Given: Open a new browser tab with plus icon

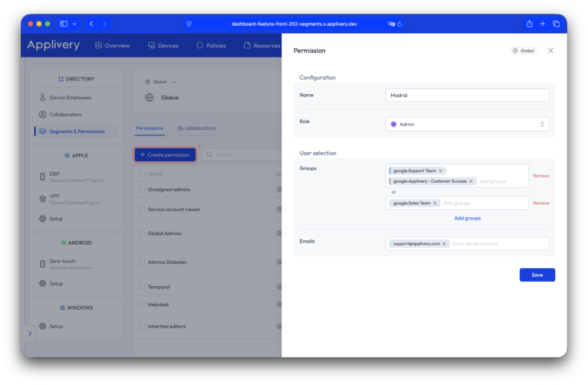Looking at the screenshot, I should click(x=543, y=24).
